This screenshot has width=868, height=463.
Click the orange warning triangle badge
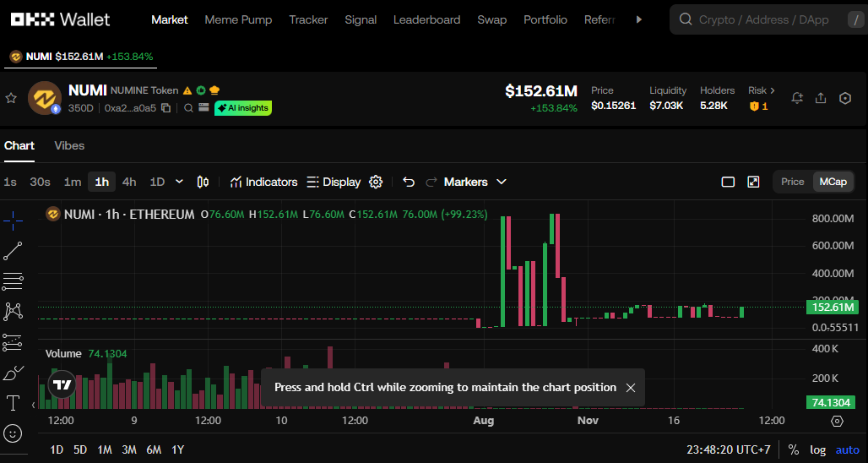pos(187,90)
